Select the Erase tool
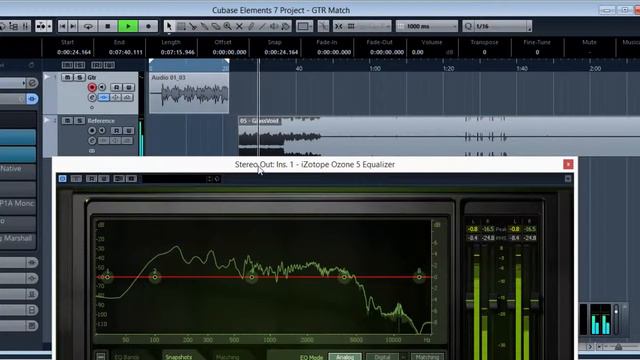This screenshot has height=360, width=640. click(216, 27)
